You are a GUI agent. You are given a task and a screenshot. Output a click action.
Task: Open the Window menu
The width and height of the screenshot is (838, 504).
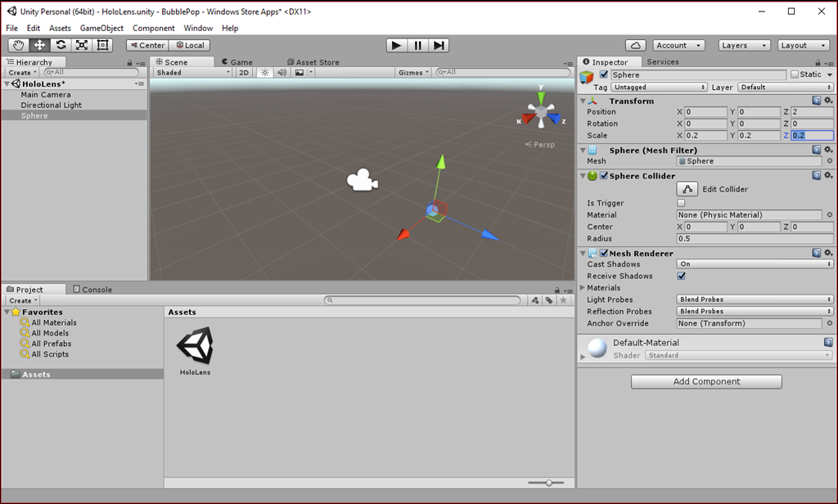(x=198, y=29)
